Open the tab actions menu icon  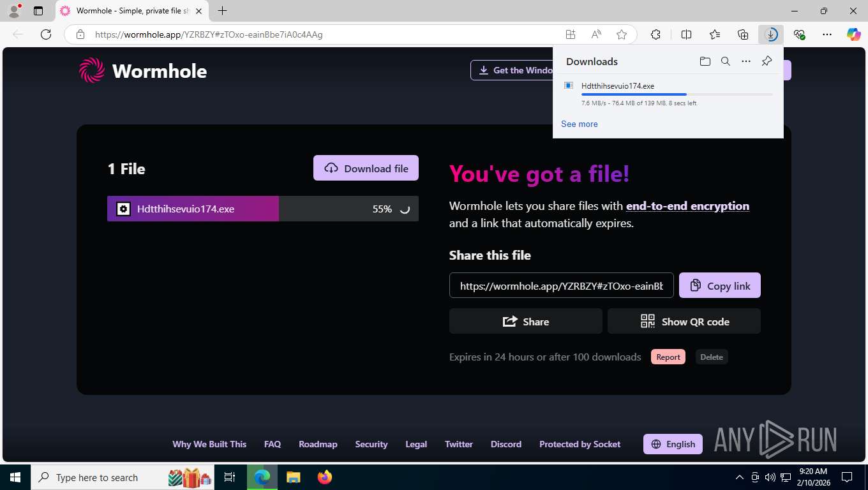(x=38, y=11)
